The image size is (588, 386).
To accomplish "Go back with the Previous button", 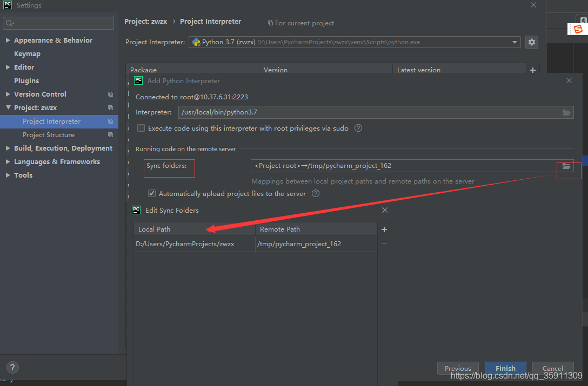I will [x=458, y=368].
